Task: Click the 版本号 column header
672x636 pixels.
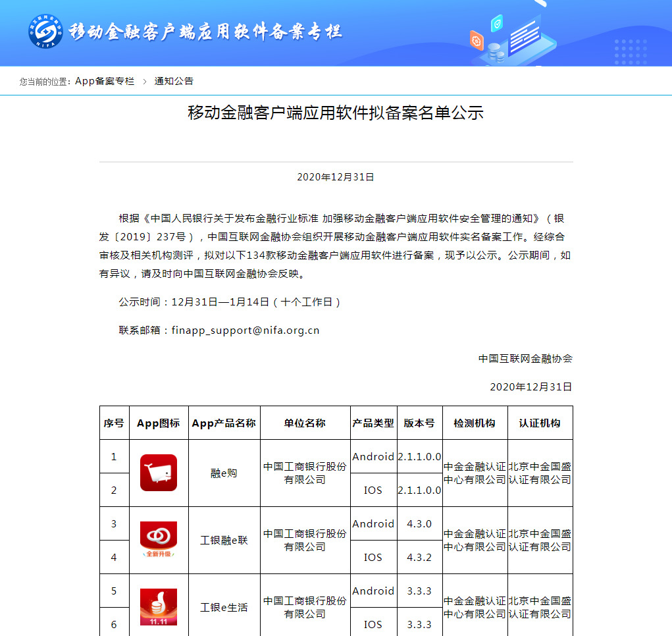Action: (419, 423)
